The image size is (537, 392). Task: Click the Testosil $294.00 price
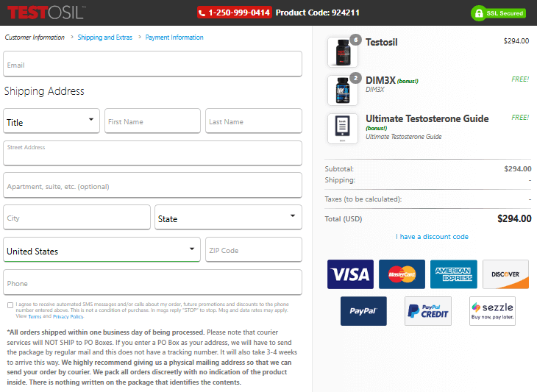516,41
